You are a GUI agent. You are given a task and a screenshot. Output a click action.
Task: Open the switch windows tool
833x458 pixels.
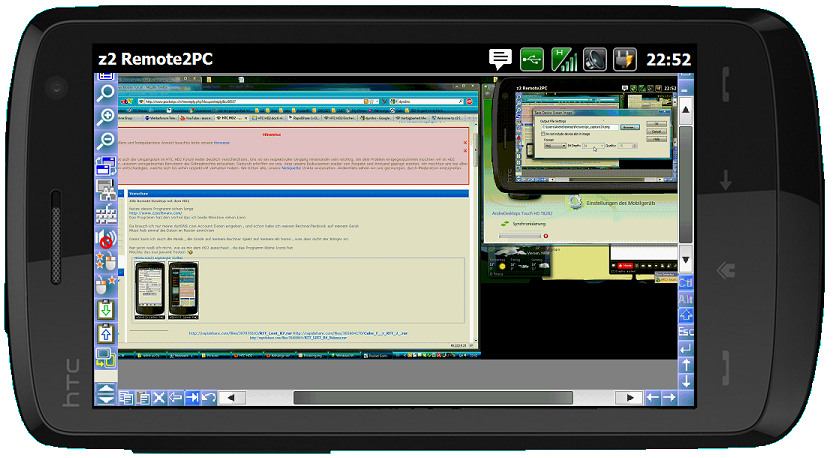coord(105,166)
